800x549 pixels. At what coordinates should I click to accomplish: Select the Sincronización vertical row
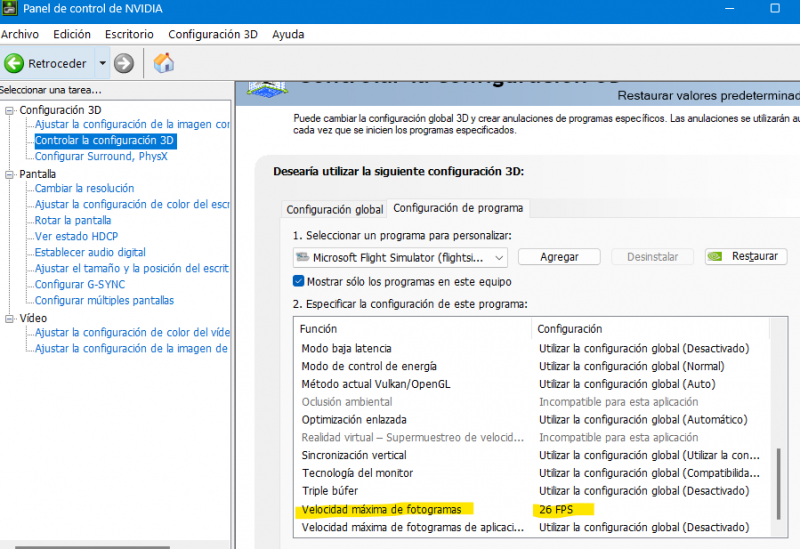(x=532, y=455)
